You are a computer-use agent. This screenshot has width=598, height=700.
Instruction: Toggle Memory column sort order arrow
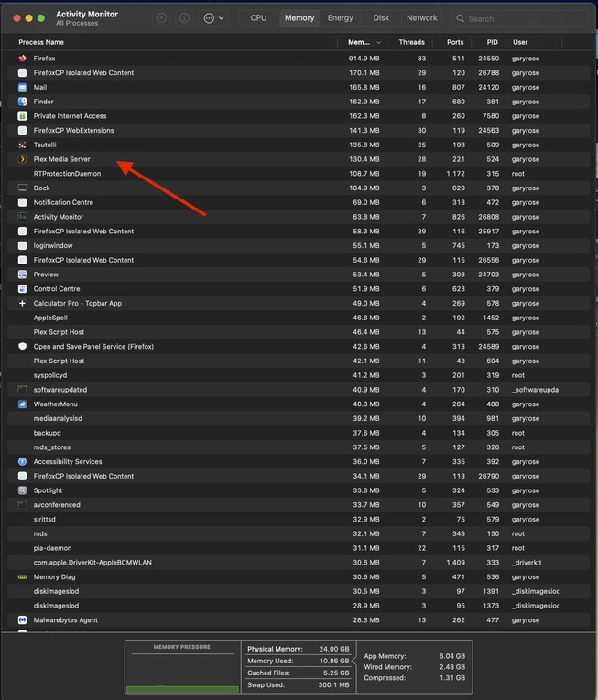coord(378,42)
